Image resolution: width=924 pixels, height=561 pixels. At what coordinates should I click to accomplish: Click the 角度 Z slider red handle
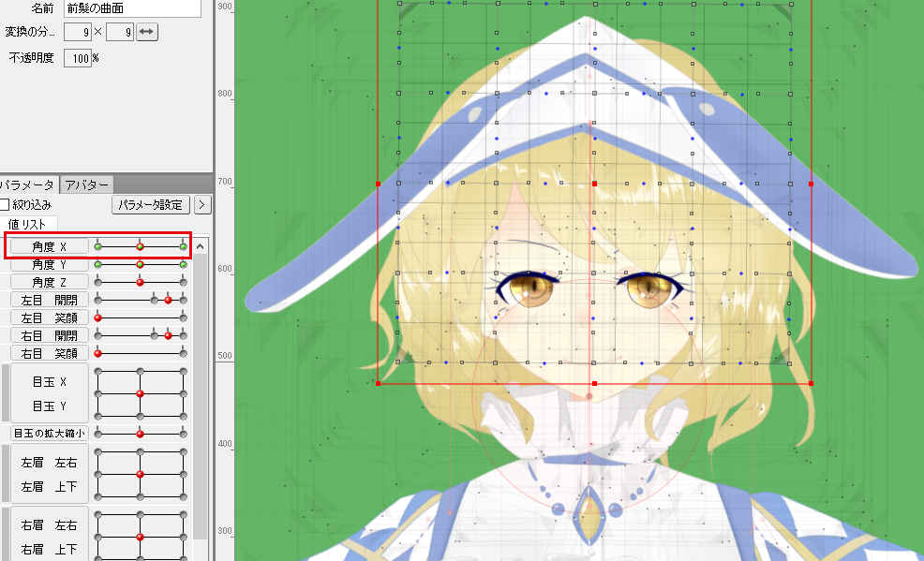tap(140, 283)
